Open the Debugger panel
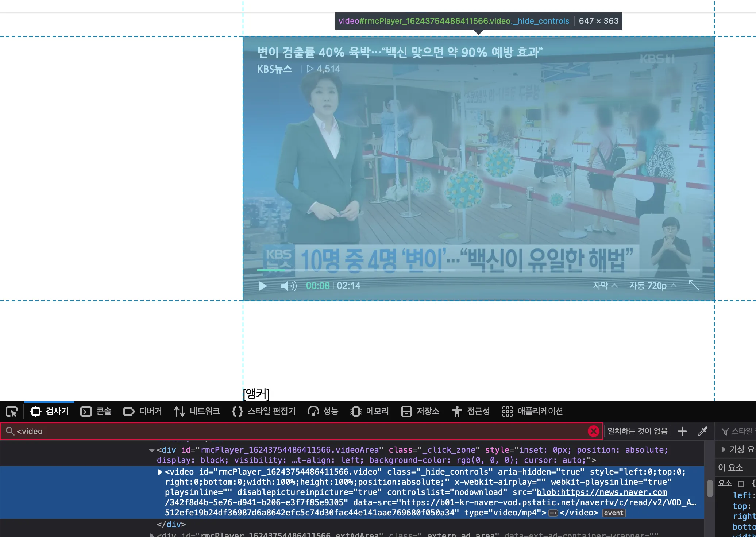This screenshot has width=756, height=537. pyautogui.click(x=142, y=411)
